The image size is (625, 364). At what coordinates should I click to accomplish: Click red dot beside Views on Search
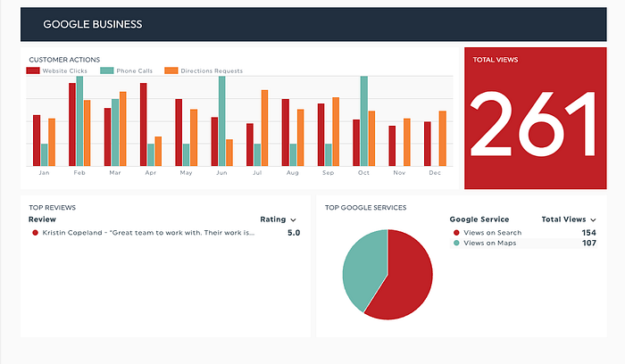456,233
